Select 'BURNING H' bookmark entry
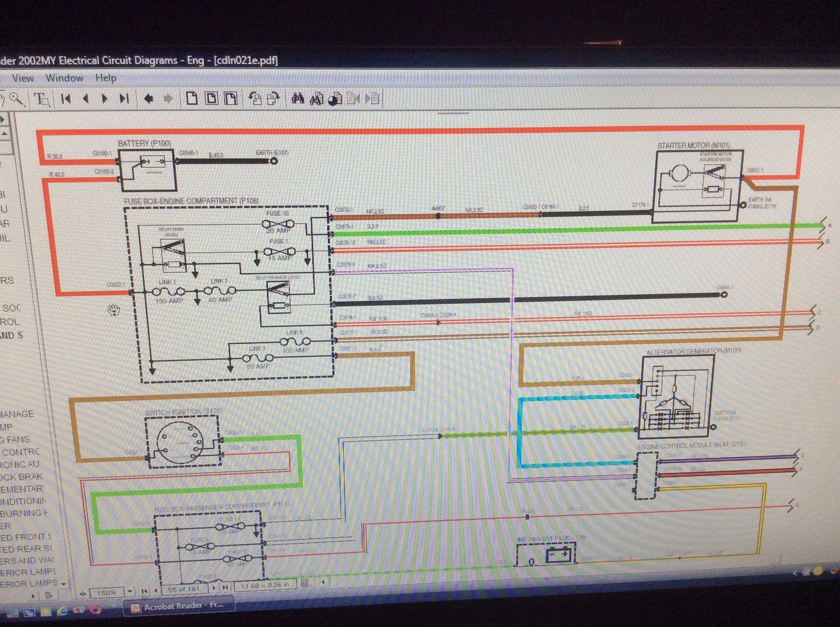 pos(24,513)
